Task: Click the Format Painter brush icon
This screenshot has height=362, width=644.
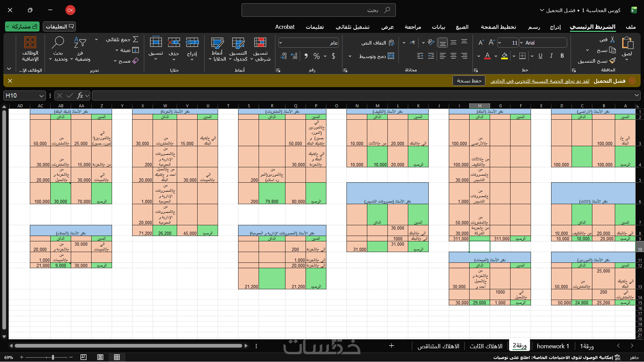Action: [612, 61]
